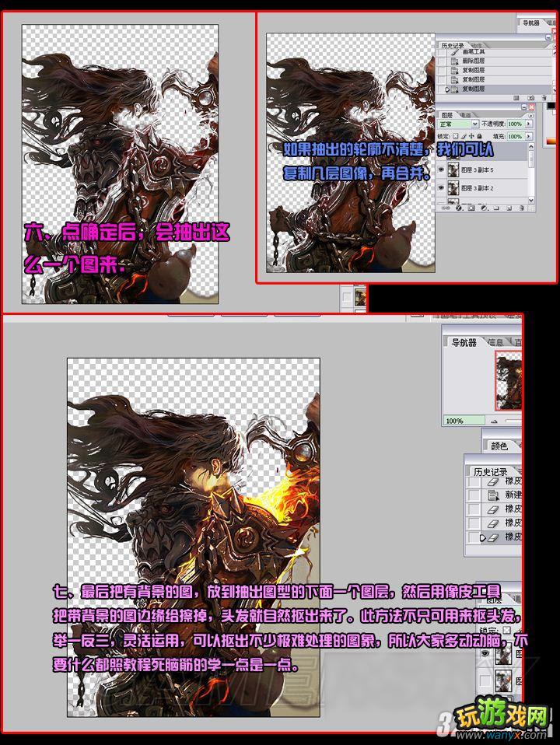Select the 导航器 tab in lower panel
560x745 pixels.
(464, 343)
